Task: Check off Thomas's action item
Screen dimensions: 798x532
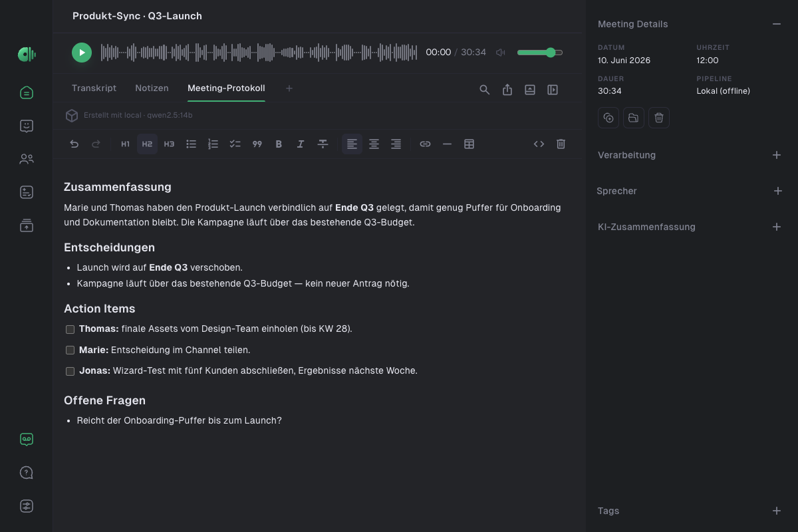Action: pos(70,329)
